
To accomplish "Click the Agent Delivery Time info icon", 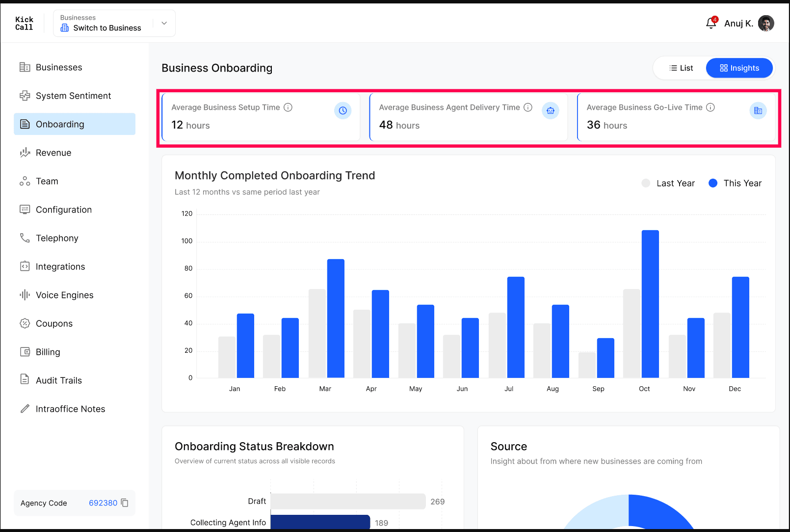I will pyautogui.click(x=528, y=107).
